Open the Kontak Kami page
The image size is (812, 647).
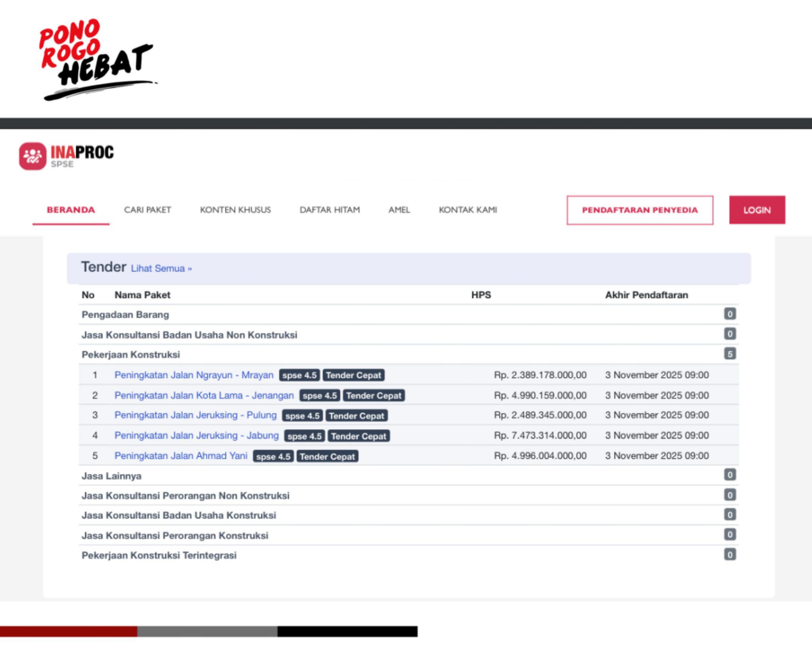coord(467,210)
